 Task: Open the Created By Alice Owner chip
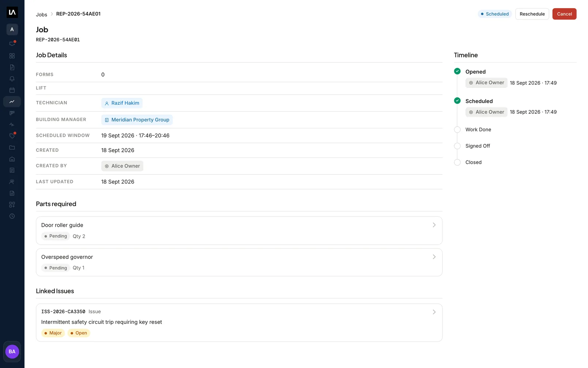(x=122, y=166)
